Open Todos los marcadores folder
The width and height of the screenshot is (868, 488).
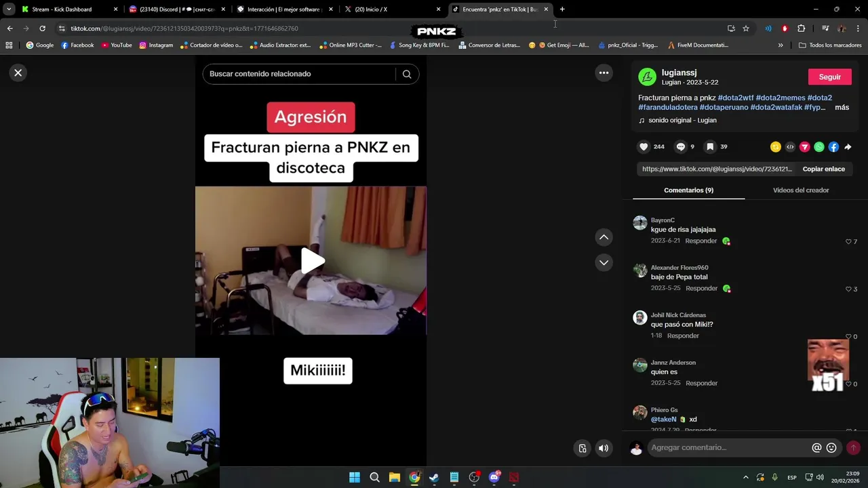[830, 45]
